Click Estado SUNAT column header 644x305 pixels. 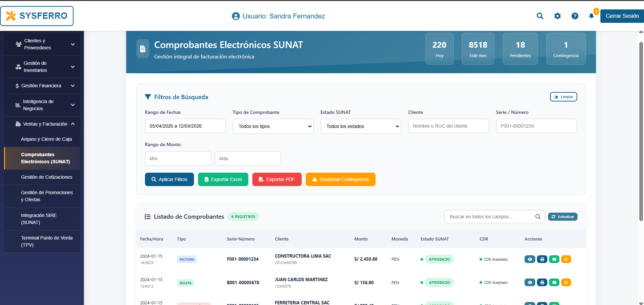435,239
